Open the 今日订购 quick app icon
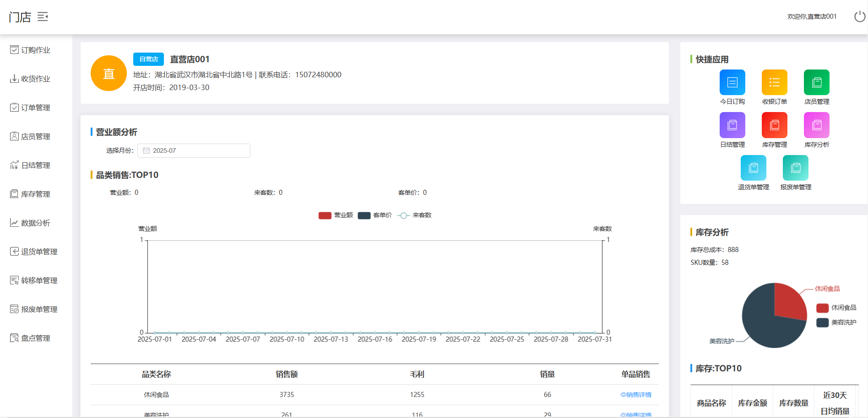The image size is (868, 418). pyautogui.click(x=732, y=82)
